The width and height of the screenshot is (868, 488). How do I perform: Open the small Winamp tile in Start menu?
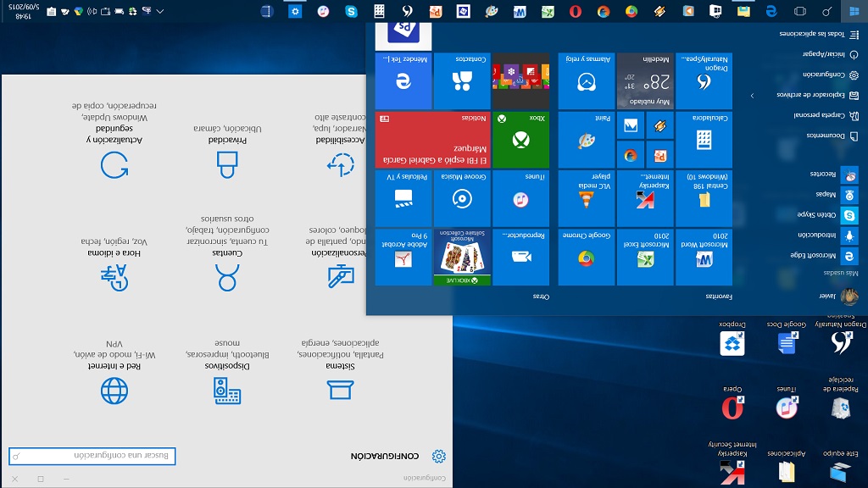coord(659,125)
